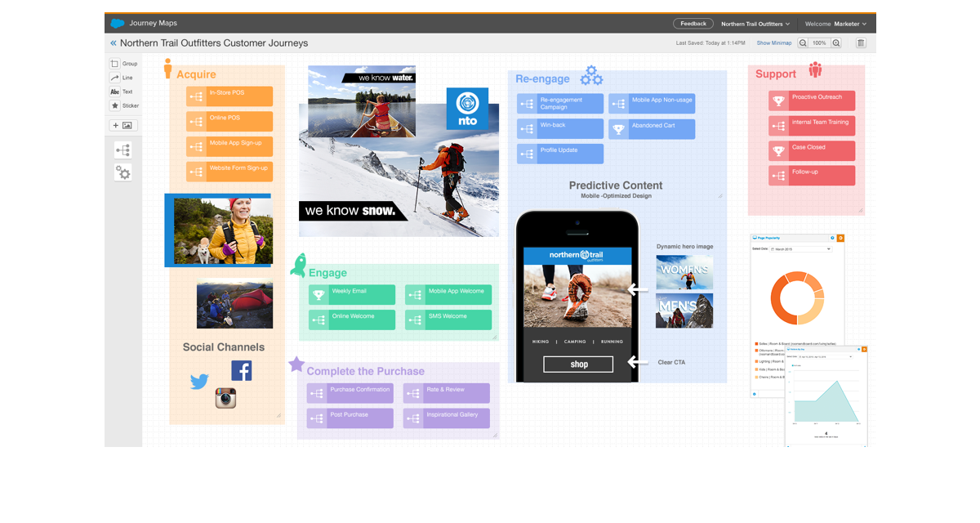Toggle Show Minimap
980x523 pixels.
tap(773, 43)
